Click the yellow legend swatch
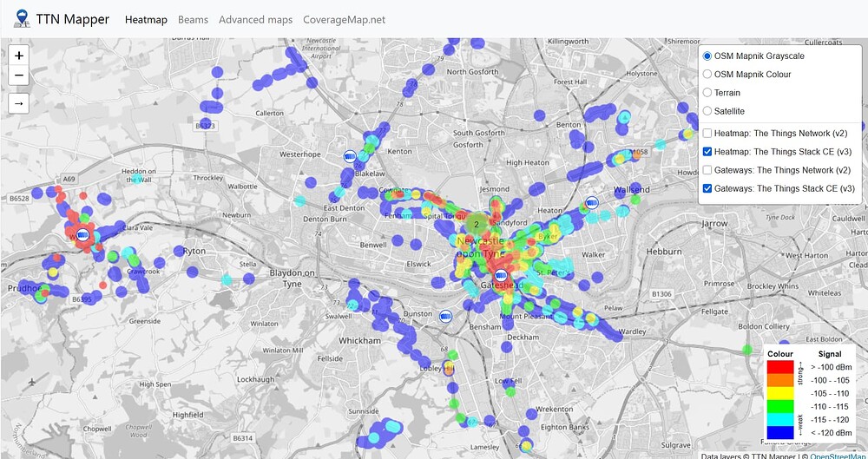 pyautogui.click(x=780, y=393)
